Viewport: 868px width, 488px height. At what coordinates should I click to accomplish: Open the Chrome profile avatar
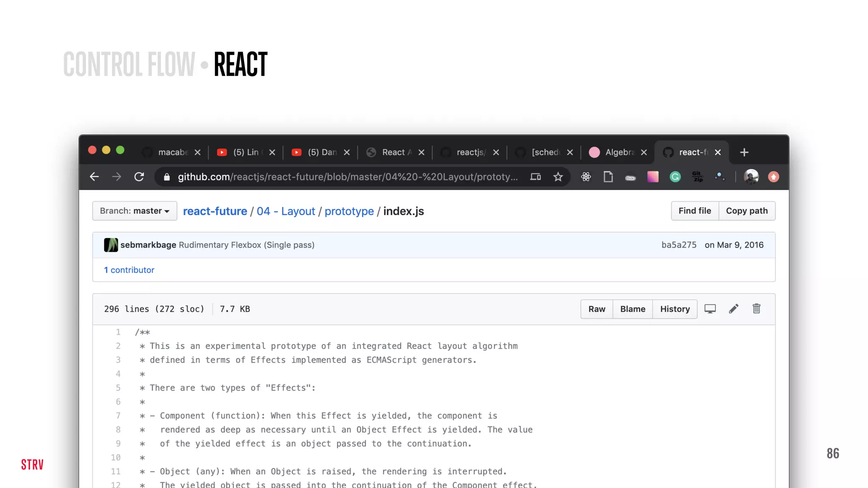751,177
